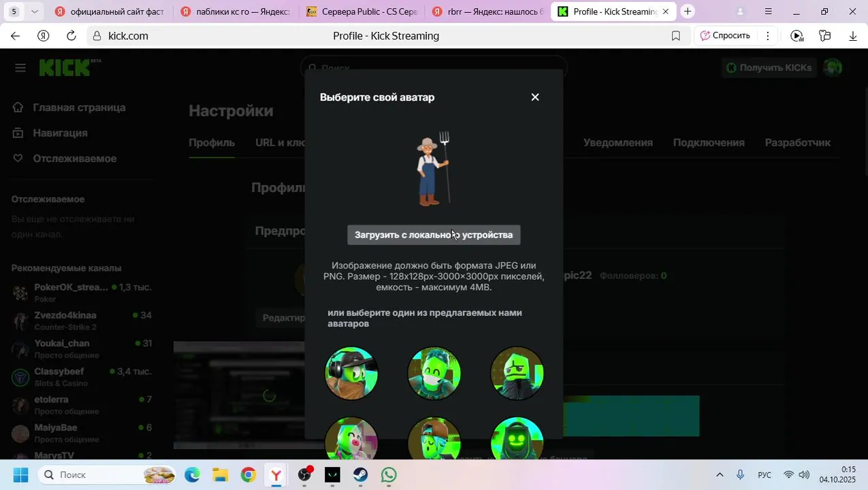Switch to the Подключения settings tab
868x490 pixels.
click(x=709, y=142)
